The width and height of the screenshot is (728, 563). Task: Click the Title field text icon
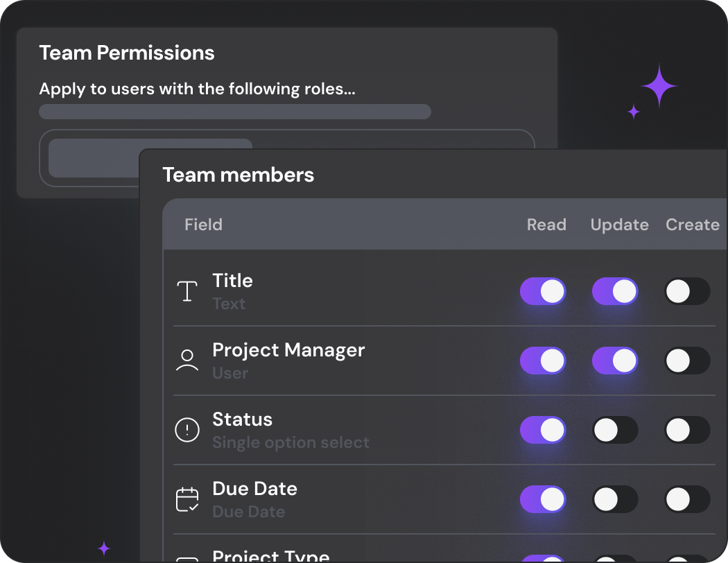(187, 291)
